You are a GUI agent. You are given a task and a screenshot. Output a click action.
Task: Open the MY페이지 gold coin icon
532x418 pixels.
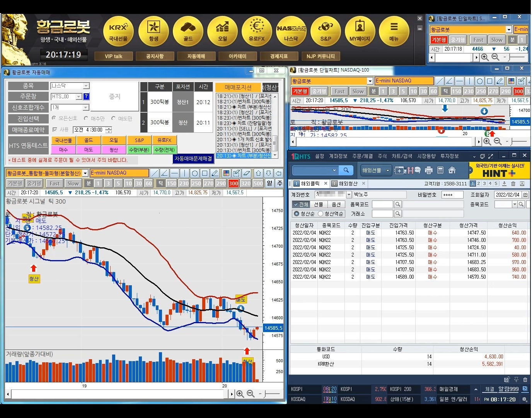tap(360, 31)
